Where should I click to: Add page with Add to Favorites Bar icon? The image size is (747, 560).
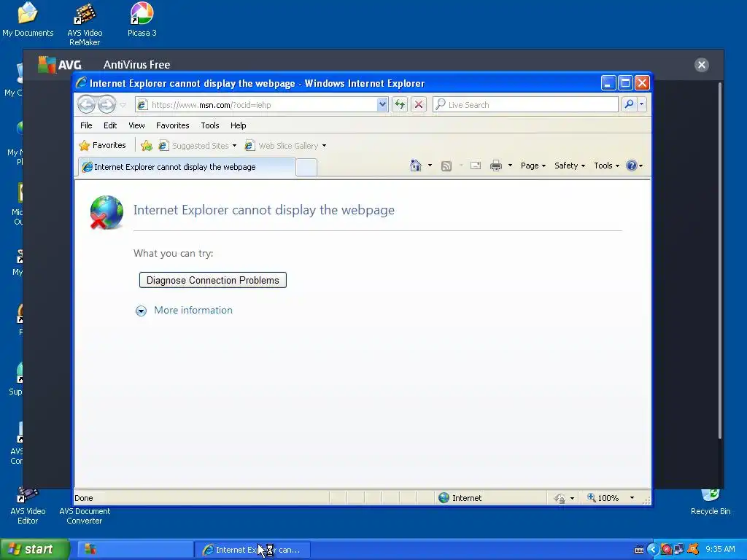coord(147,146)
